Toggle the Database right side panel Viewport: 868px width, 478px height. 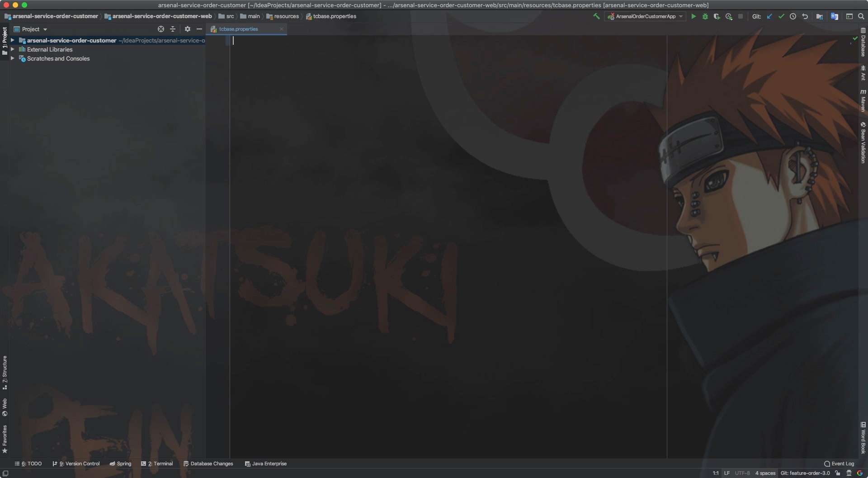863,42
